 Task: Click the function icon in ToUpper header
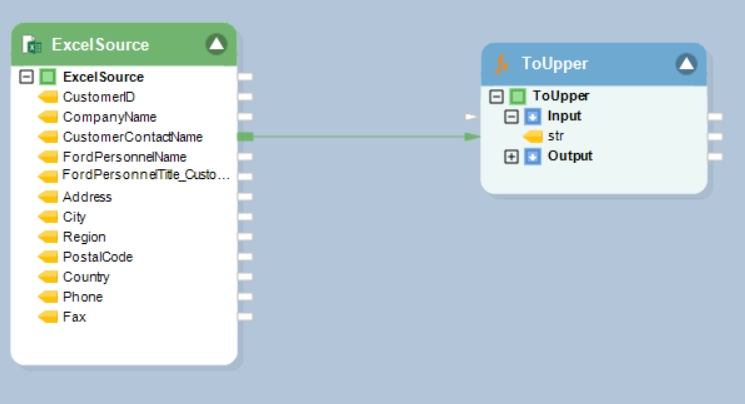502,64
